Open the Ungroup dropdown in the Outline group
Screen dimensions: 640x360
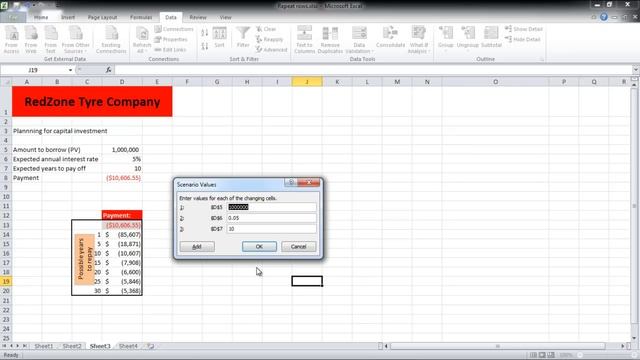click(x=467, y=39)
